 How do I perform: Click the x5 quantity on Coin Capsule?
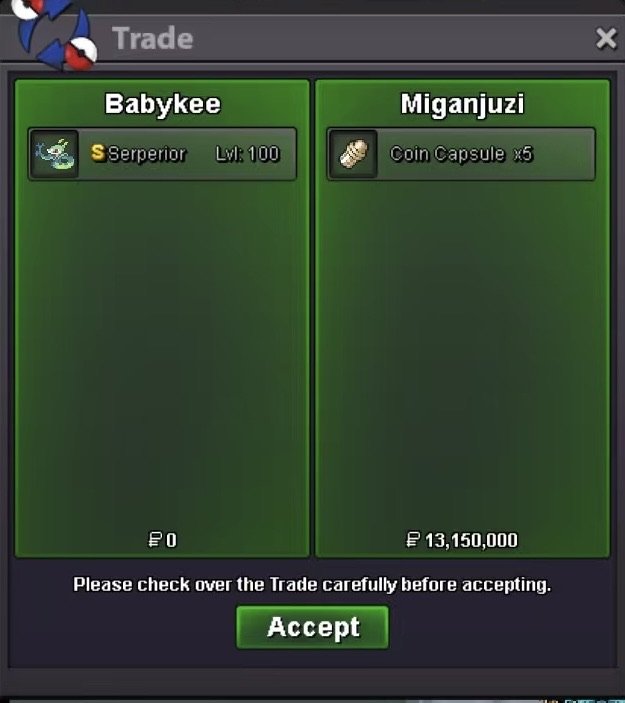coord(523,154)
